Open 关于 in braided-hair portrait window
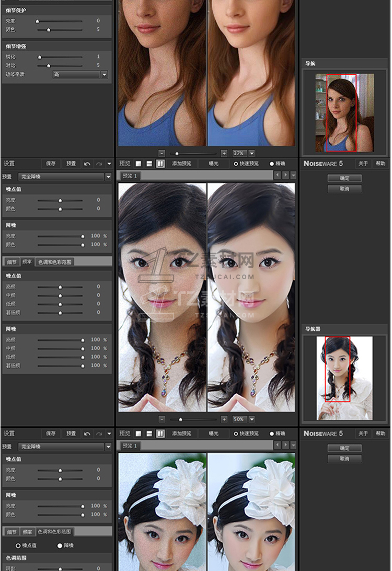This screenshot has width=392, height=571. click(x=363, y=164)
